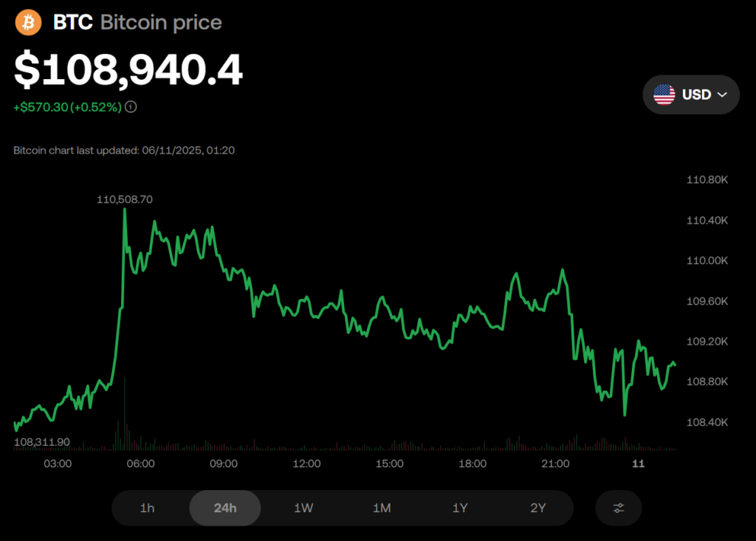
Task: Switch the chart to the 1h range
Action: point(148,508)
